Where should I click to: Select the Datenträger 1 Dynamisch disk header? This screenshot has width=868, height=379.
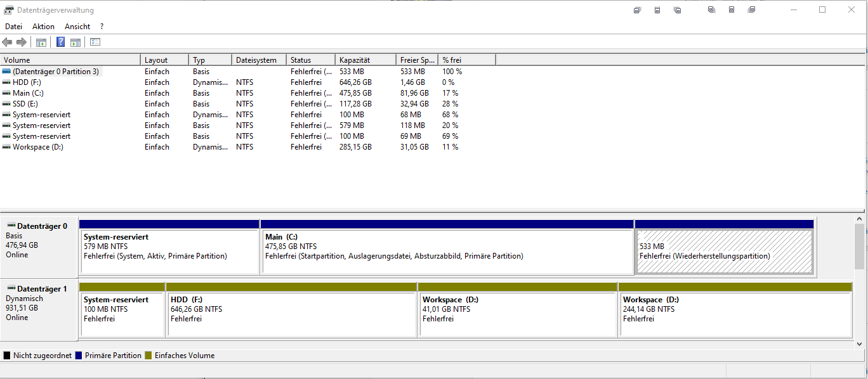(39, 310)
